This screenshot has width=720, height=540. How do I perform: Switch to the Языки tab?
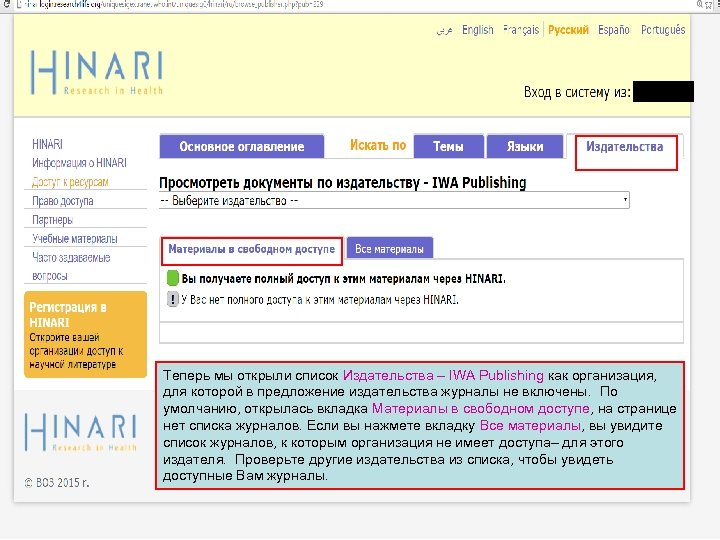coord(525,146)
